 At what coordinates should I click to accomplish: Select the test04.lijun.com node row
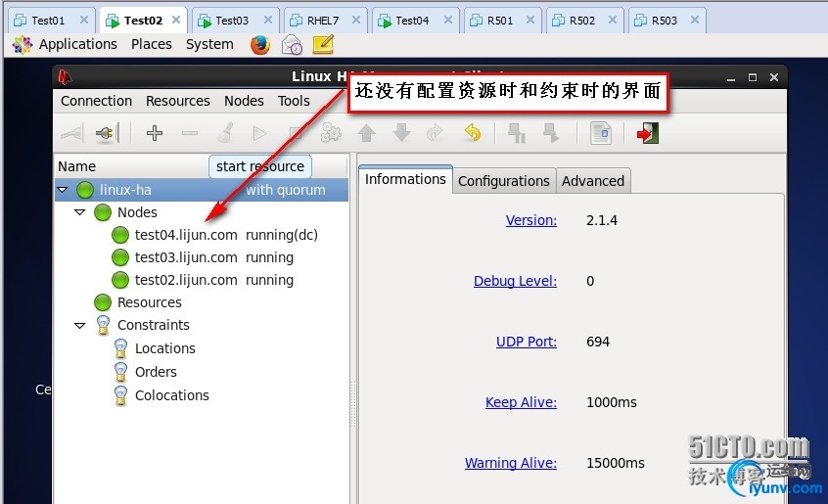click(202, 235)
